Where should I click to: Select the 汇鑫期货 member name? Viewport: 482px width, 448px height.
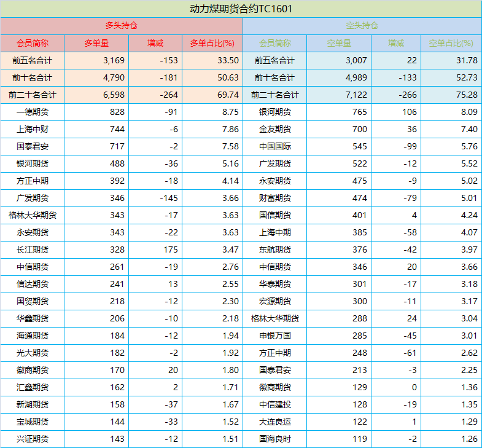pyautogui.click(x=33, y=387)
